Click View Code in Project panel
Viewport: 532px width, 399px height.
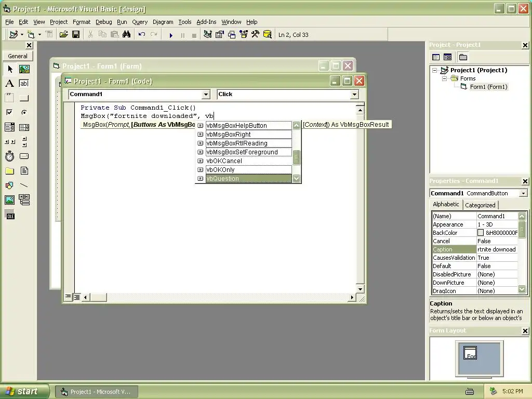point(436,57)
